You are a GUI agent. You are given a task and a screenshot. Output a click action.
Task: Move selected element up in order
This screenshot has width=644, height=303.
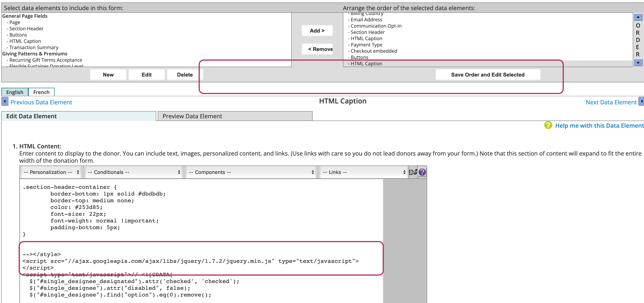click(x=638, y=17)
